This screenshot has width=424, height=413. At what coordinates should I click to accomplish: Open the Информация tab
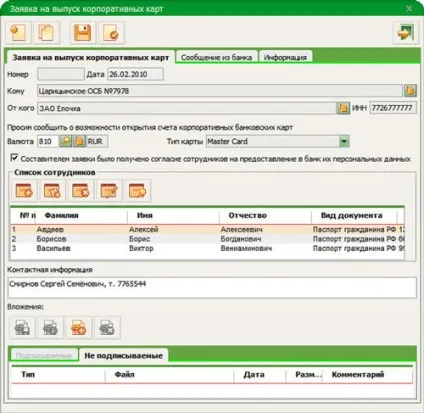point(285,57)
